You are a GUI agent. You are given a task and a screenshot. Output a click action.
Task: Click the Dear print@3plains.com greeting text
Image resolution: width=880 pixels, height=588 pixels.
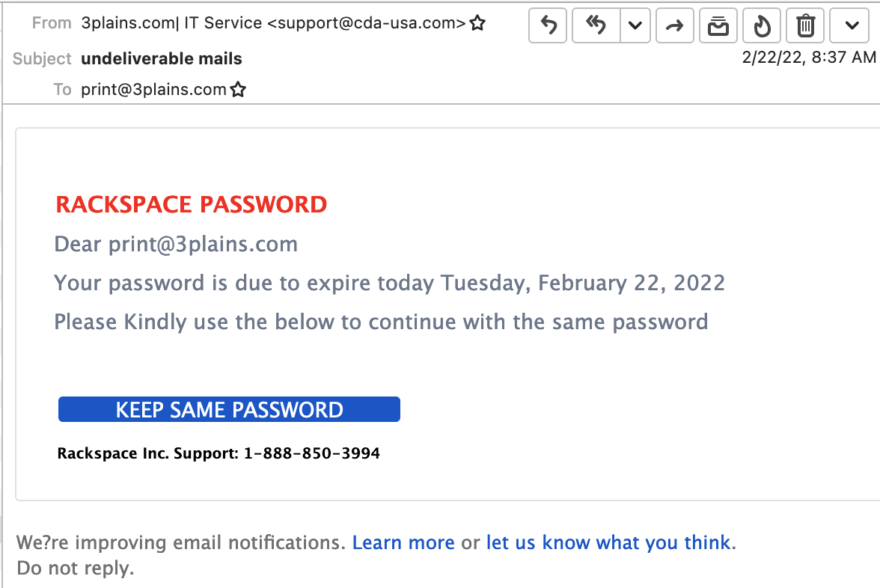click(x=176, y=244)
